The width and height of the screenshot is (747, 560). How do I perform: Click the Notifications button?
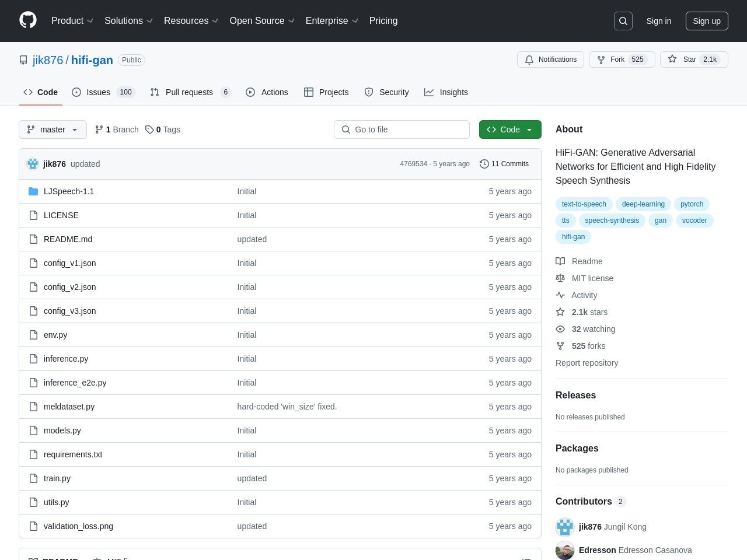550,60
